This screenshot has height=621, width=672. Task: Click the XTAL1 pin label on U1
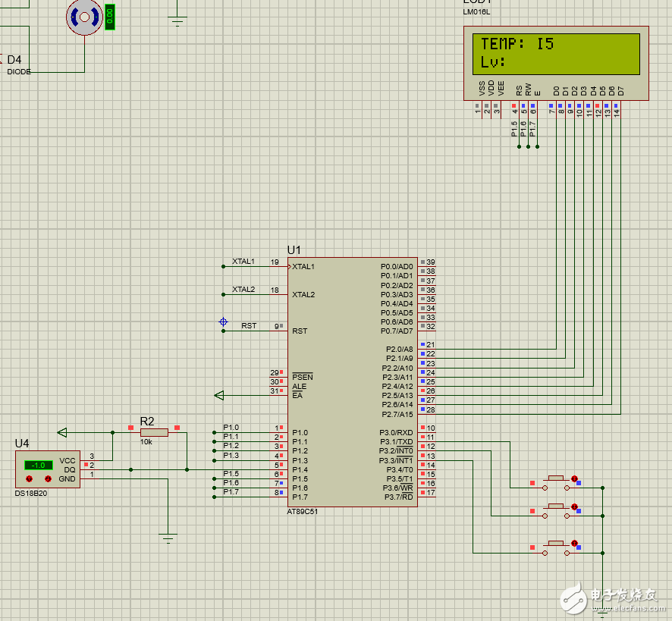303,267
